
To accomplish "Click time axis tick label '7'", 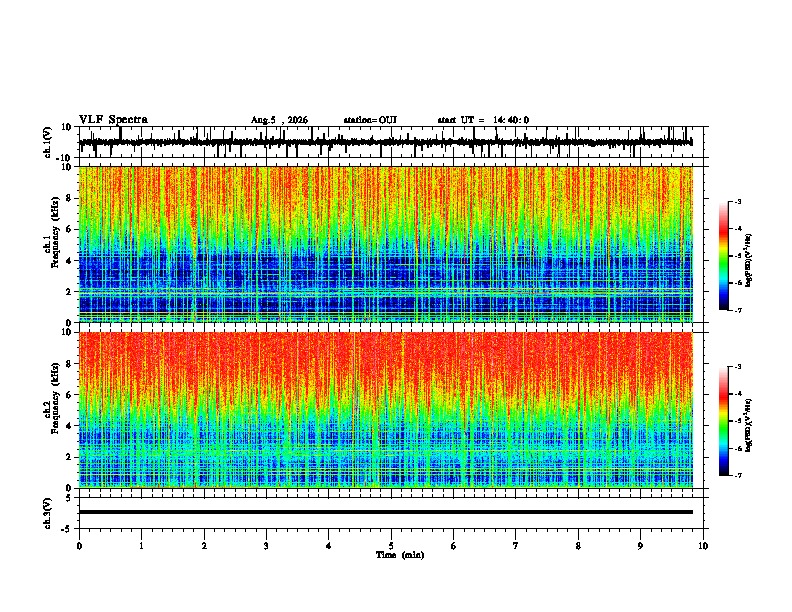I will [516, 546].
